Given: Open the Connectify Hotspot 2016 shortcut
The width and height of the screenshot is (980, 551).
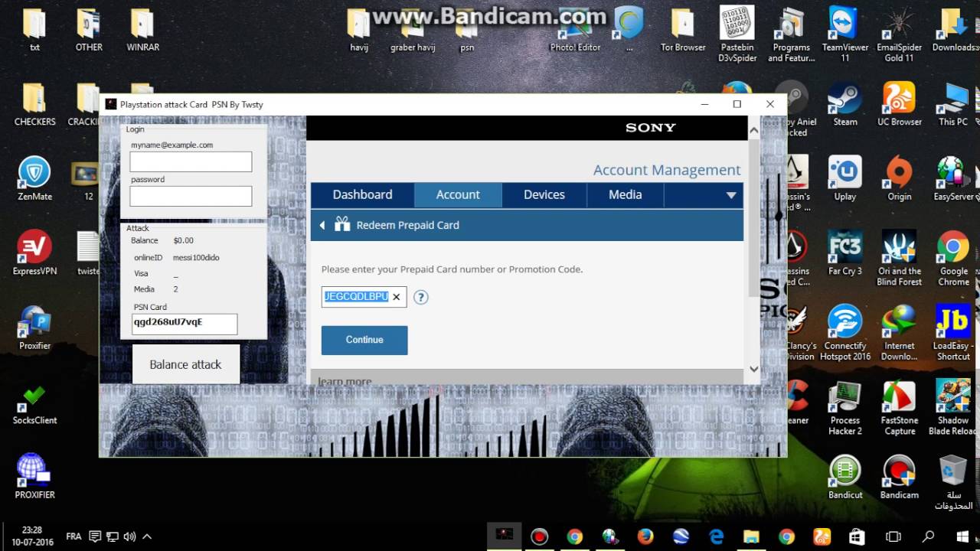Looking at the screenshot, I should [x=845, y=334].
